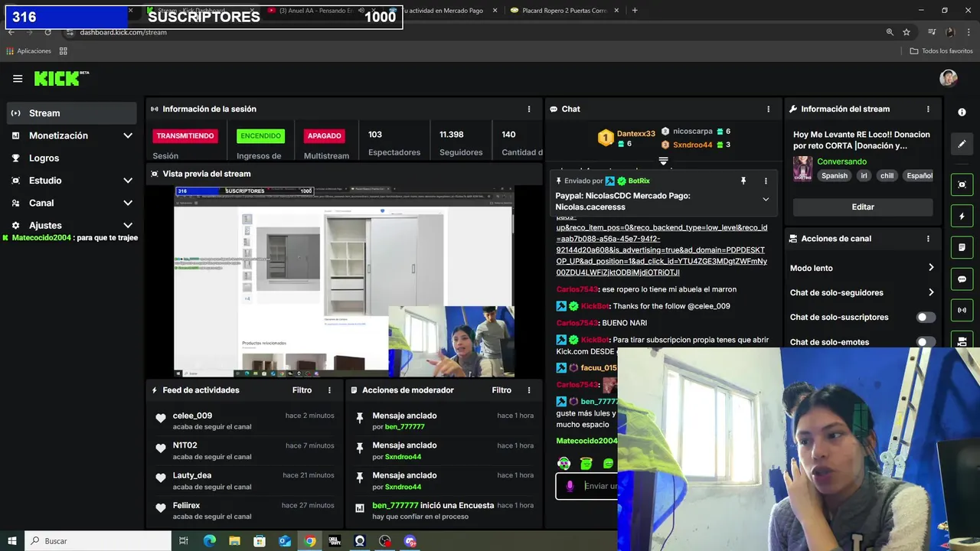
Task: Click the Spanish tag chip
Action: point(835,175)
